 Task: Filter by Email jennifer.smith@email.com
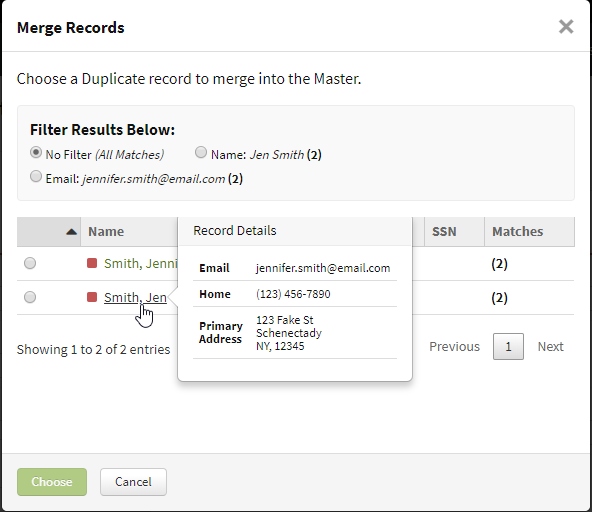click(36, 176)
